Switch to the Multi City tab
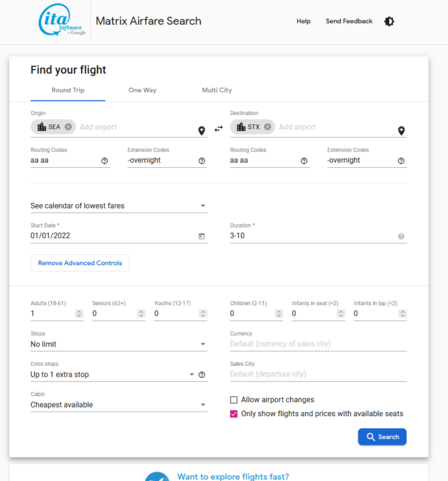 click(x=217, y=90)
